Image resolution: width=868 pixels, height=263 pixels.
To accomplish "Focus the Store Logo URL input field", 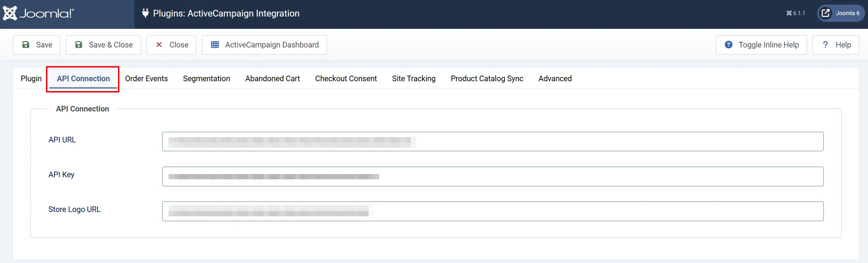I will [x=493, y=211].
